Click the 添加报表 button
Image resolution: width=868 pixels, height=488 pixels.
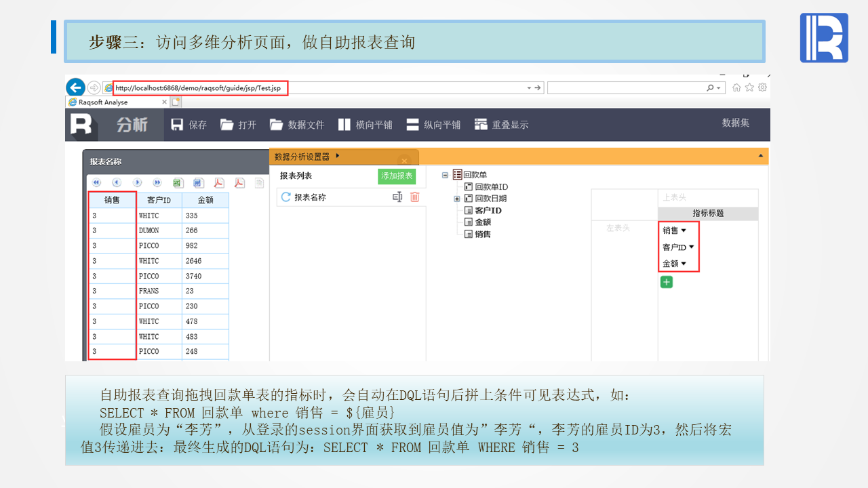397,176
